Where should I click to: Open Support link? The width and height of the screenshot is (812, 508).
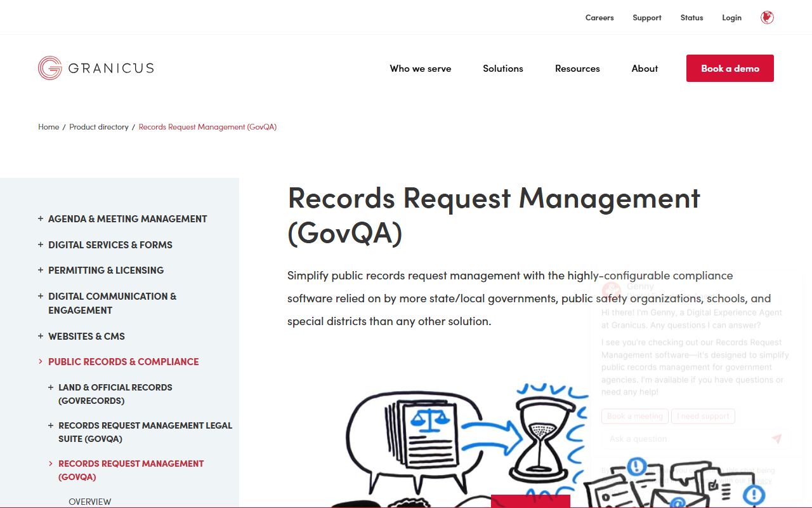pos(647,18)
